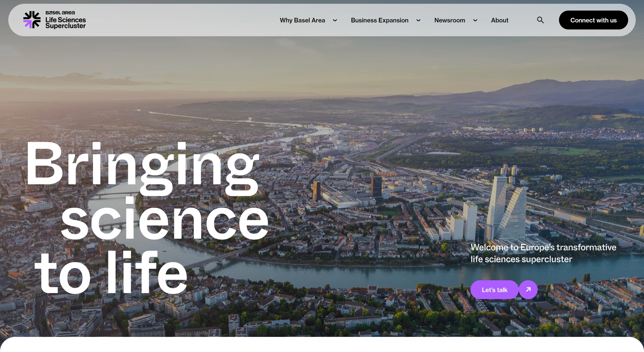Expand the Why Basel Area chevron
The height and width of the screenshot is (352, 644).
(x=335, y=20)
